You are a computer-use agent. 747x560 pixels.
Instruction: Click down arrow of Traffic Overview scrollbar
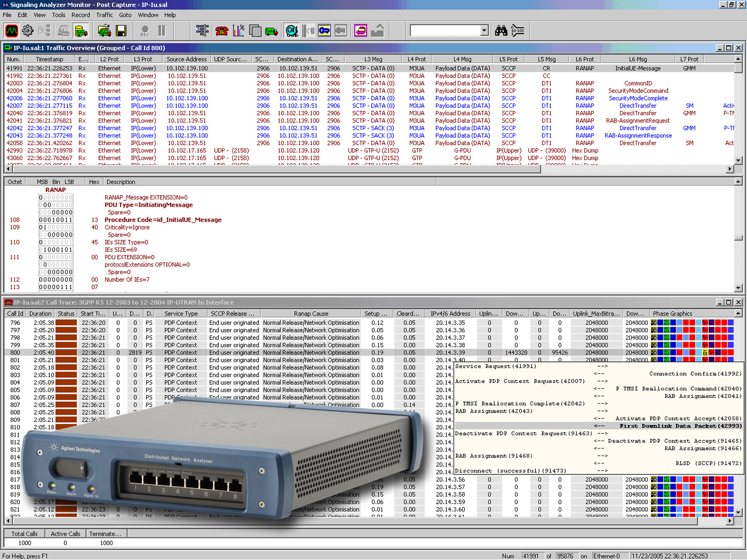point(739,161)
